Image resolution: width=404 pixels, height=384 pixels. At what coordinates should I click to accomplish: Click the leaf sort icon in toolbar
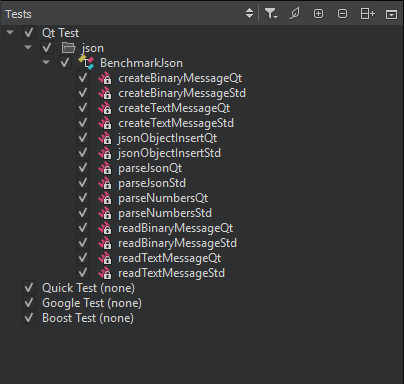pyautogui.click(x=294, y=14)
